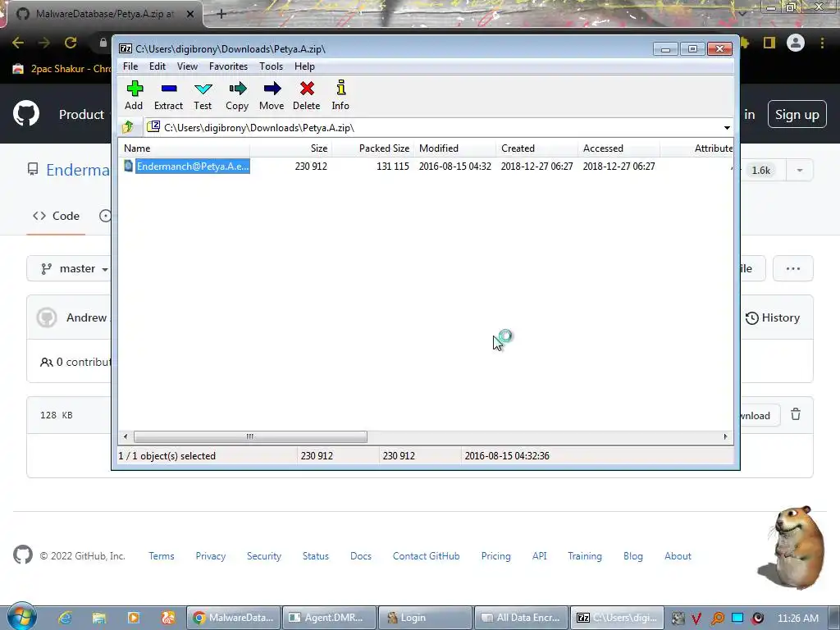Open Windows Explorer folder from taskbar
The height and width of the screenshot is (630, 840).
tap(99, 618)
